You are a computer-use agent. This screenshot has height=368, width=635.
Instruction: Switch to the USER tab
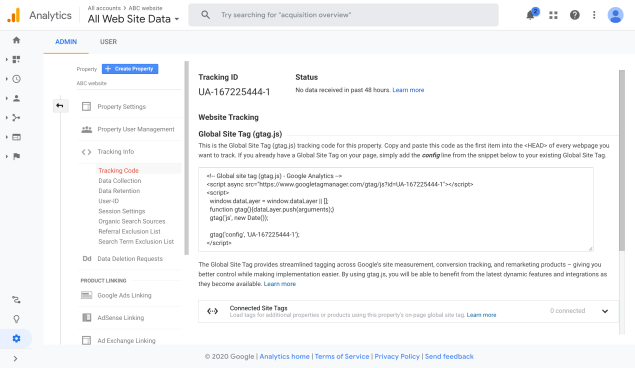[108, 42]
